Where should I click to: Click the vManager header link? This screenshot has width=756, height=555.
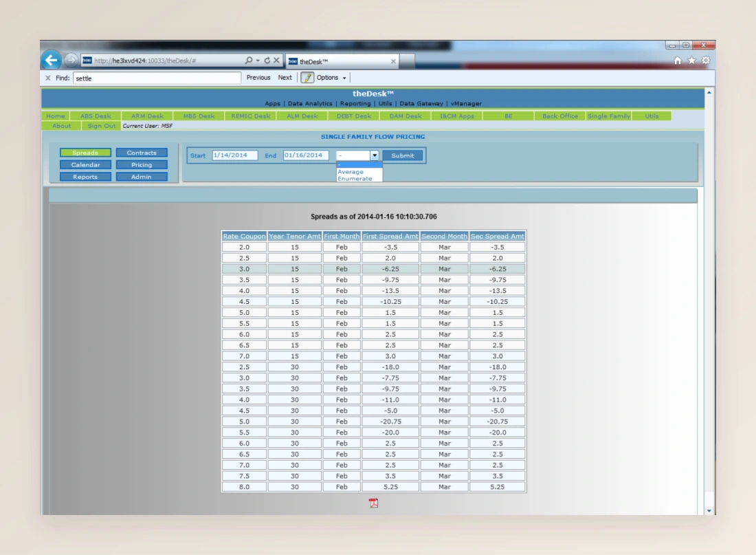click(x=466, y=103)
